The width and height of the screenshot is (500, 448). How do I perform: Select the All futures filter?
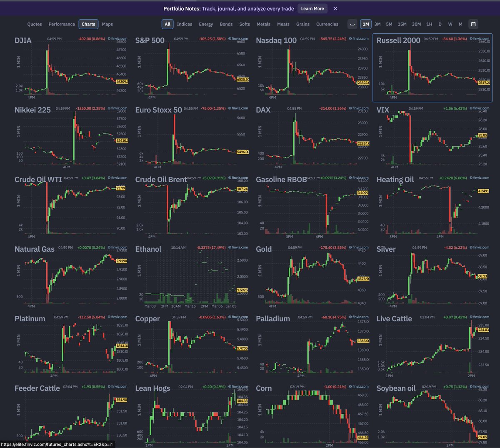(167, 24)
